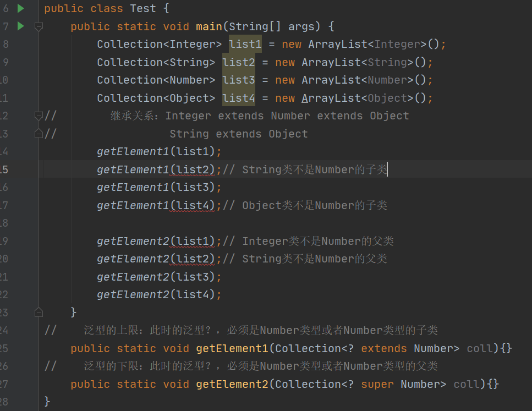Image resolution: width=532 pixels, height=411 pixels.
Task: Click the getElement1(list3) call
Action: pos(156,187)
